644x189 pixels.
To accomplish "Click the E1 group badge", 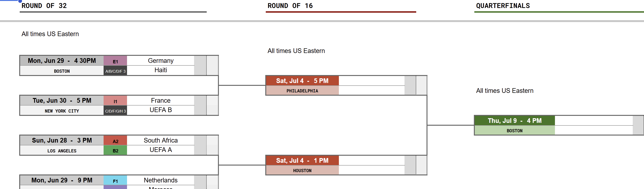I will coord(115,61).
